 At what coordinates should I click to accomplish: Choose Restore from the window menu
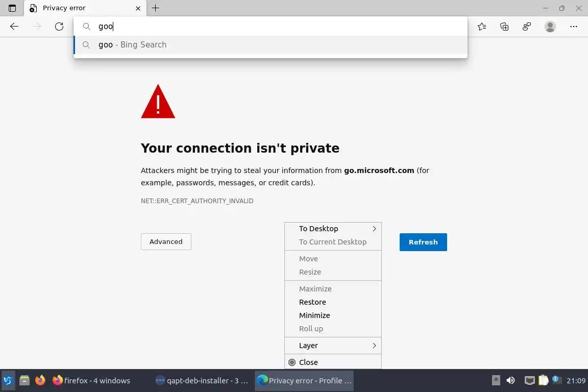coord(312,302)
